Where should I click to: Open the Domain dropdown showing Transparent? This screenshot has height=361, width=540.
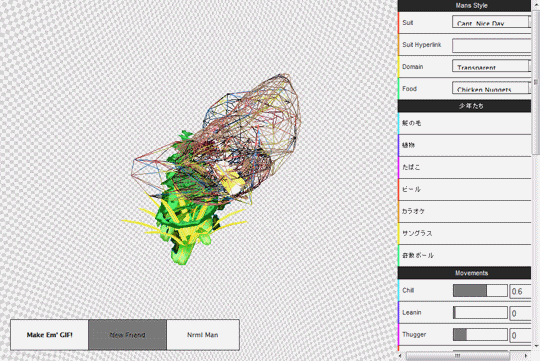491,66
